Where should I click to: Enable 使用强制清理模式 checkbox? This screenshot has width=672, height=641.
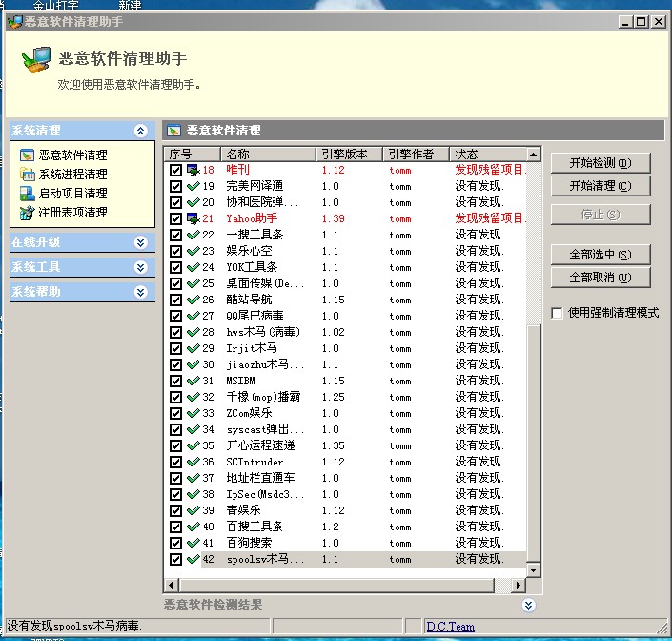tap(557, 313)
